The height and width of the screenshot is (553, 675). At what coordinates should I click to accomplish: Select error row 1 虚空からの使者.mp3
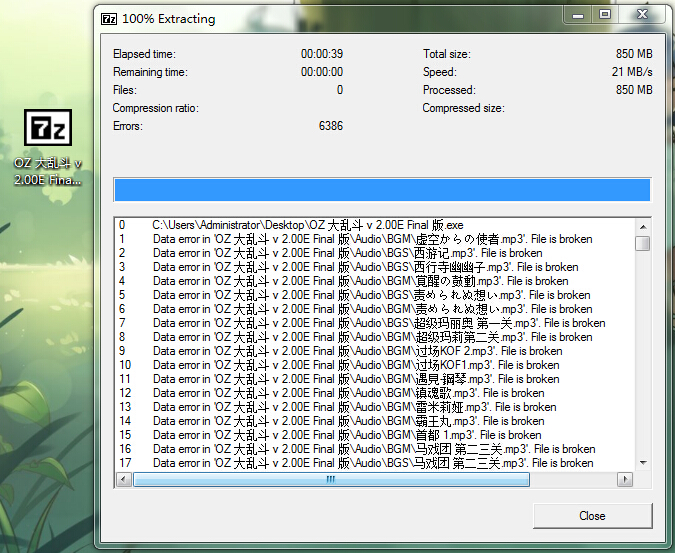(x=375, y=239)
